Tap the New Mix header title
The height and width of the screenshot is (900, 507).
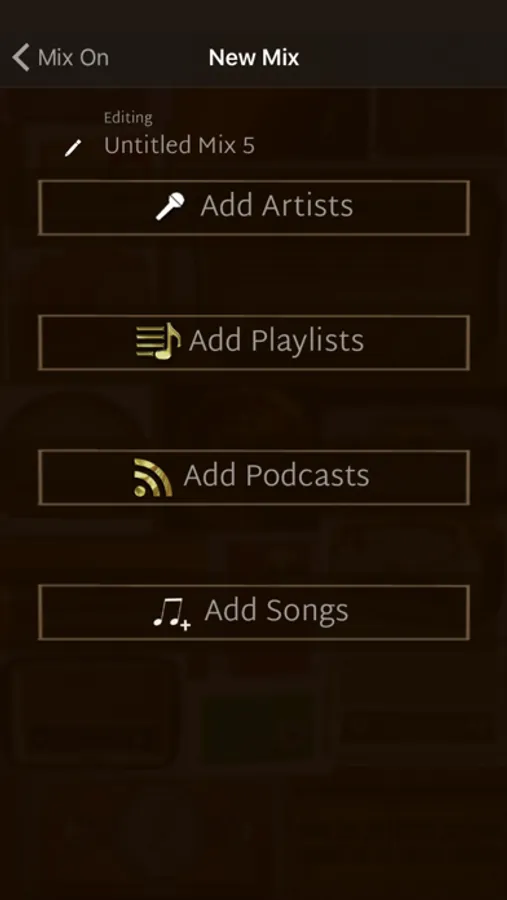[x=254, y=57]
